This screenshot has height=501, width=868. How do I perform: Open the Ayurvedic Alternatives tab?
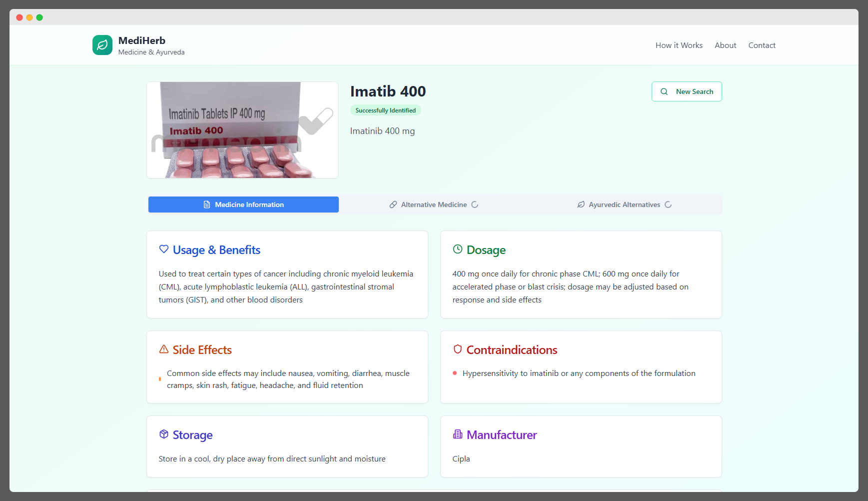[x=624, y=204]
